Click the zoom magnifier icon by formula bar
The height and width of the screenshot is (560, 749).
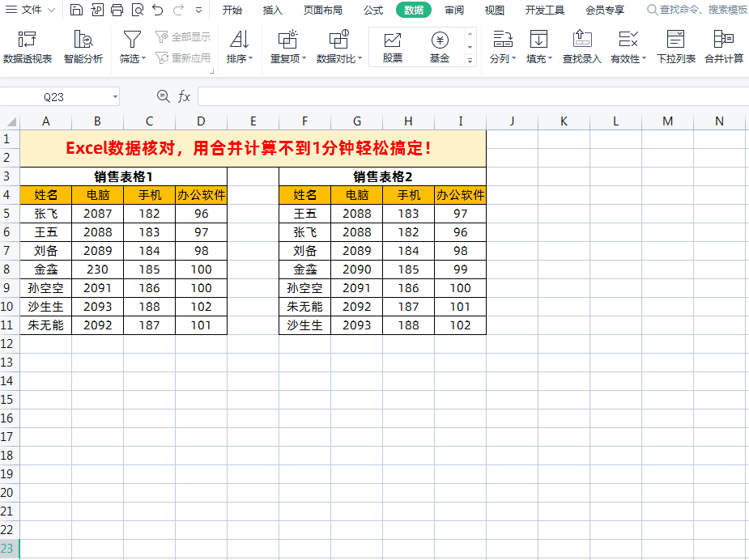pos(163,96)
